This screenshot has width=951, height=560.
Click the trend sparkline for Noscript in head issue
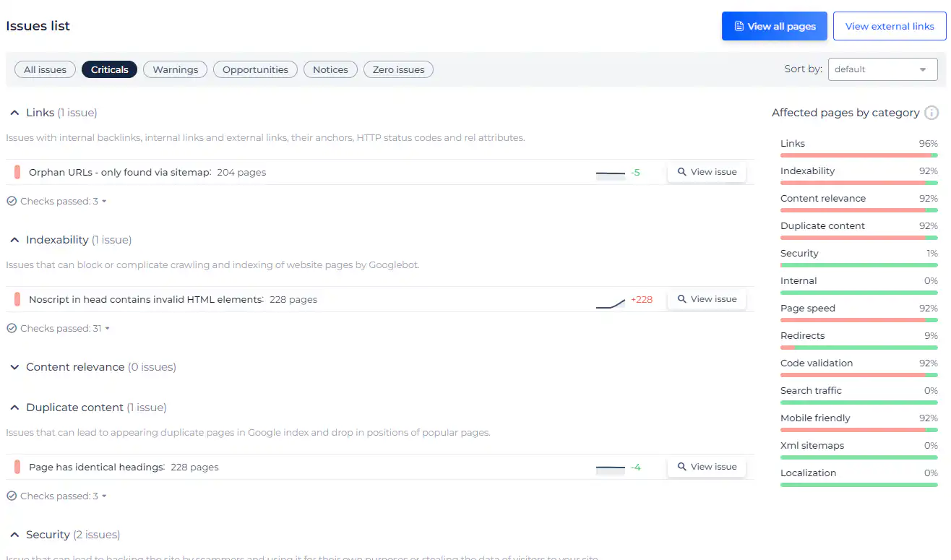[611, 300]
